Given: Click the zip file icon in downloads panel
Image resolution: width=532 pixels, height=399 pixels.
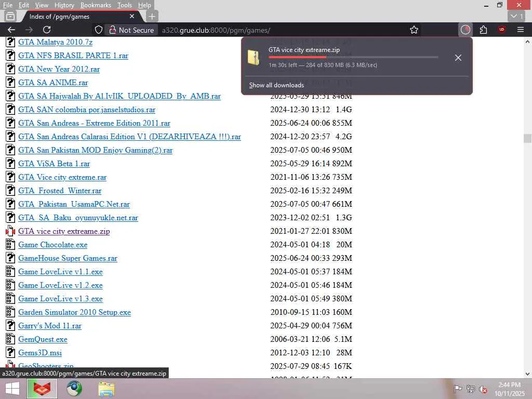Looking at the screenshot, I should [254, 57].
